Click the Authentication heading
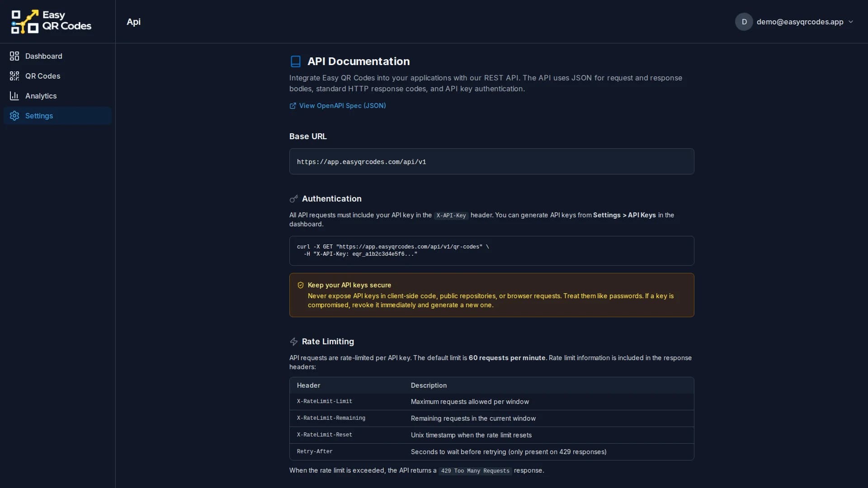The height and width of the screenshot is (488, 868). click(x=332, y=199)
